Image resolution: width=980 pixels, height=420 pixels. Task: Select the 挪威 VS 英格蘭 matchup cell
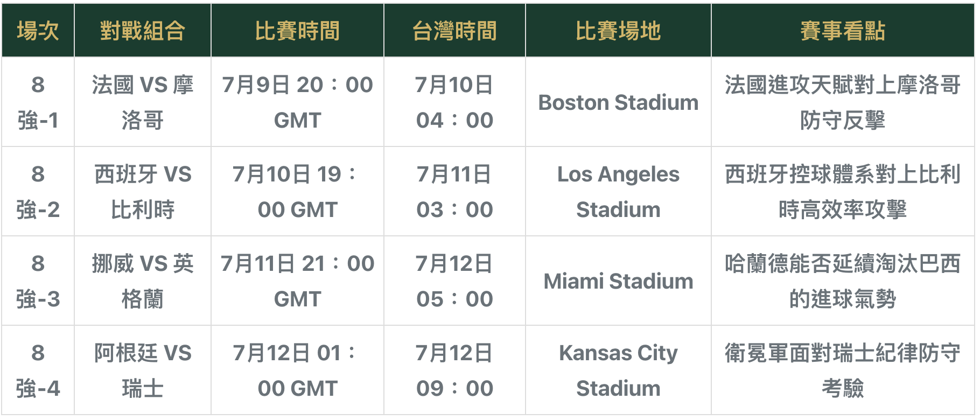pos(143,281)
